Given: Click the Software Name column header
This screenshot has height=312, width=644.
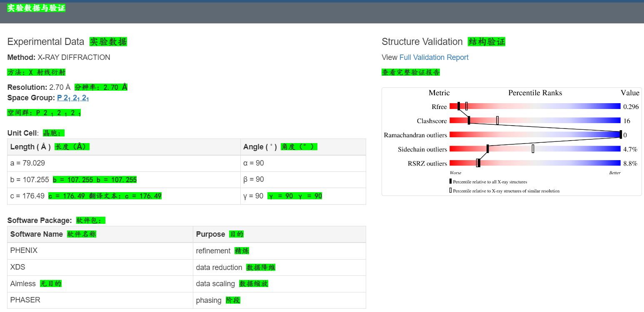Looking at the screenshot, I should (100, 234).
